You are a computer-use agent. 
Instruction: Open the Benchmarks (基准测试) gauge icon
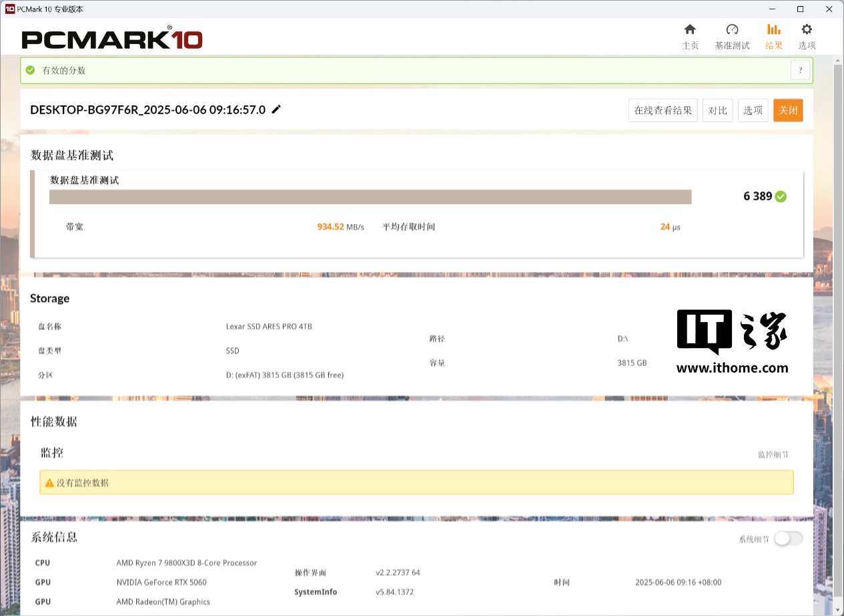pos(732,30)
